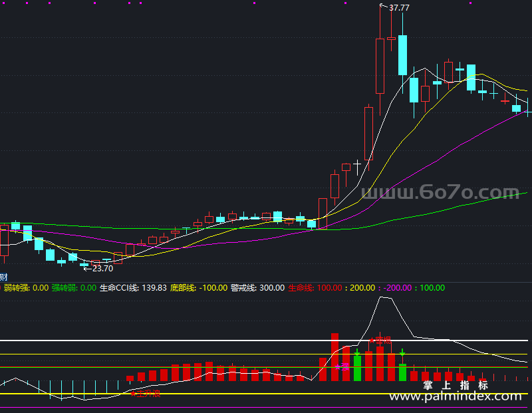
Task: Click the 底部线: -100.00 legend entry
Action: pyautogui.click(x=199, y=288)
